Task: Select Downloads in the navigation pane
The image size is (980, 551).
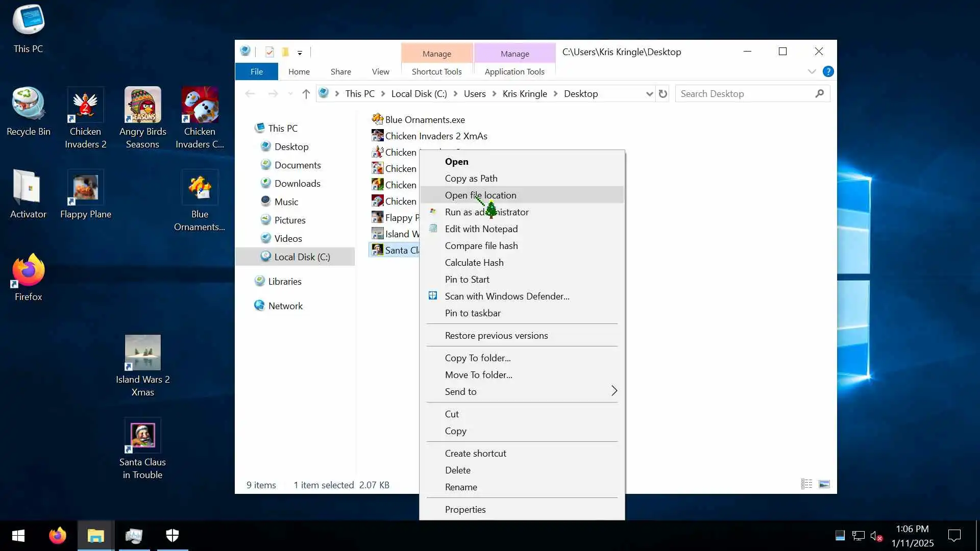Action: point(297,184)
